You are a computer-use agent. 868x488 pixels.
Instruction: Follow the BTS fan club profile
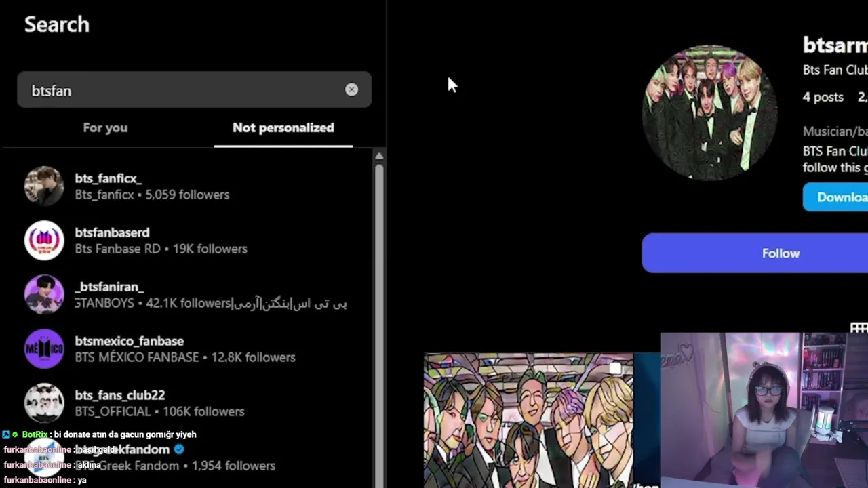(755, 253)
